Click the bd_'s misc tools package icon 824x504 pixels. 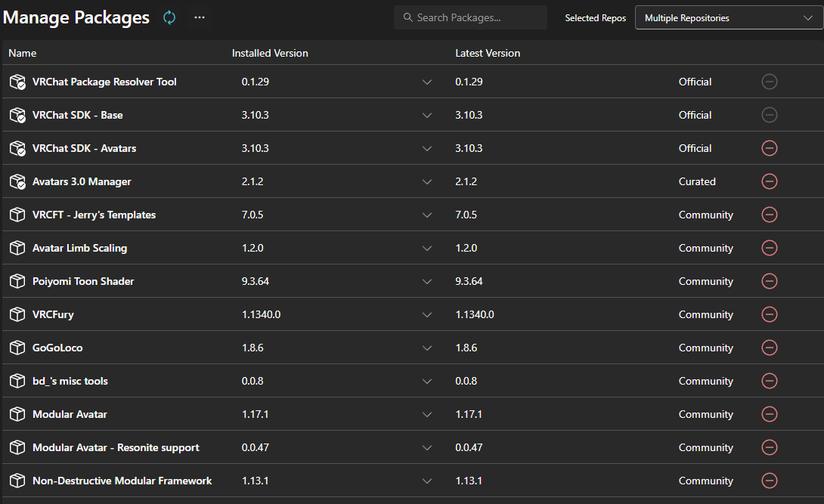[17, 381]
